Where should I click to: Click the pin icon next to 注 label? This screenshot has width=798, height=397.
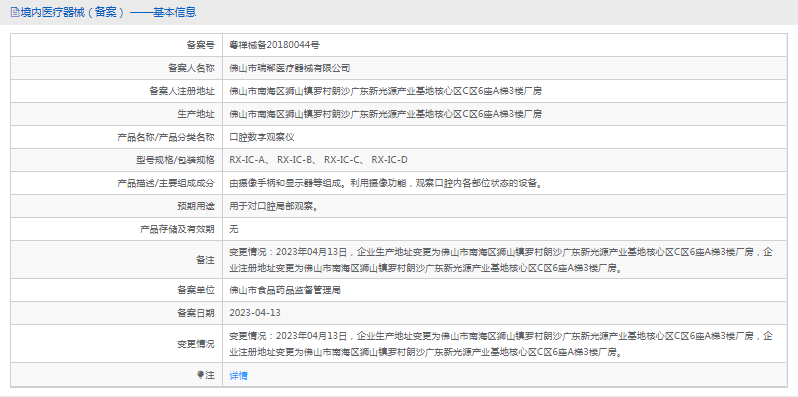pos(200,375)
